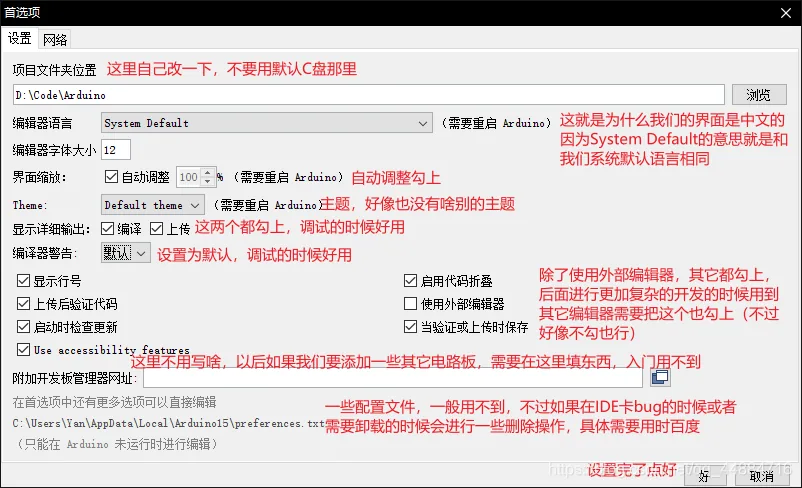The height and width of the screenshot is (488, 802).
Task: Select the 设置 (Settings) tab
Action: pos(19,38)
